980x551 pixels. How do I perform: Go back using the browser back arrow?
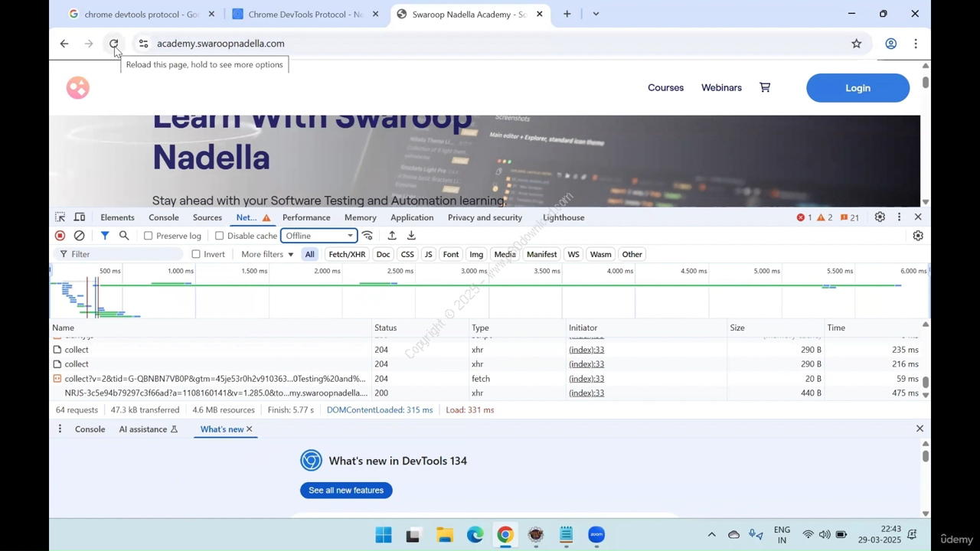[x=64, y=44]
